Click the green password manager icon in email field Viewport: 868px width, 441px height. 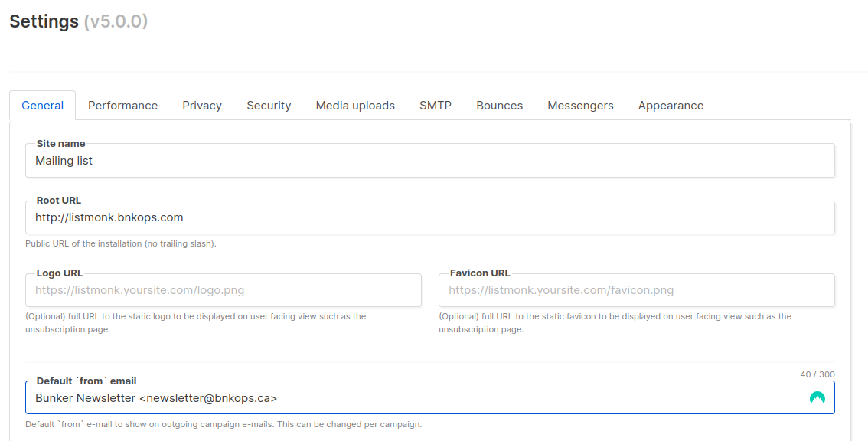tap(817, 398)
